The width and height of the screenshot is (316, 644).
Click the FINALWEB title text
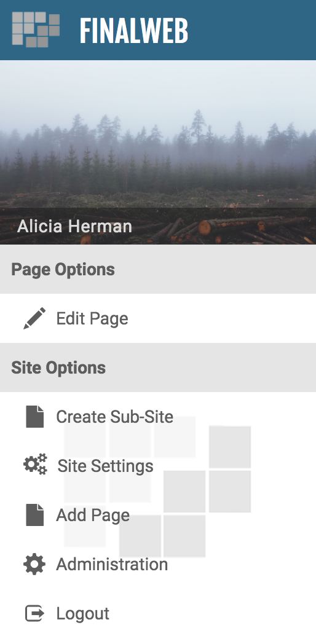point(134,31)
